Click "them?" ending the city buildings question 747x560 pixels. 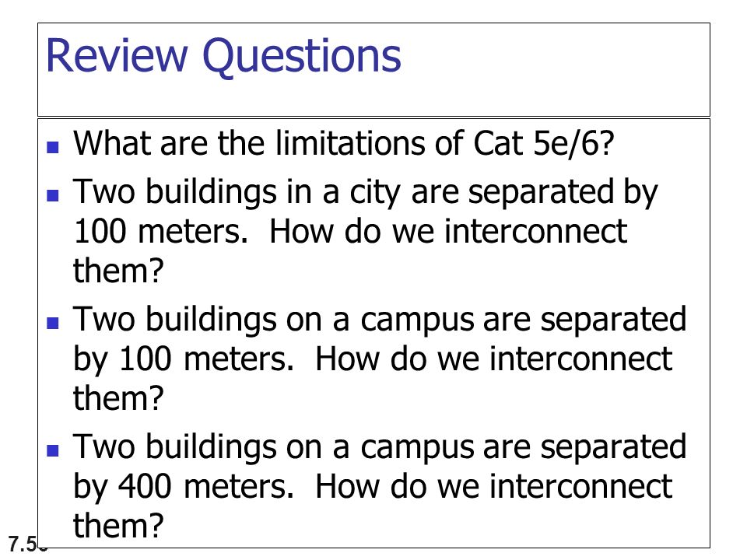pos(118,271)
